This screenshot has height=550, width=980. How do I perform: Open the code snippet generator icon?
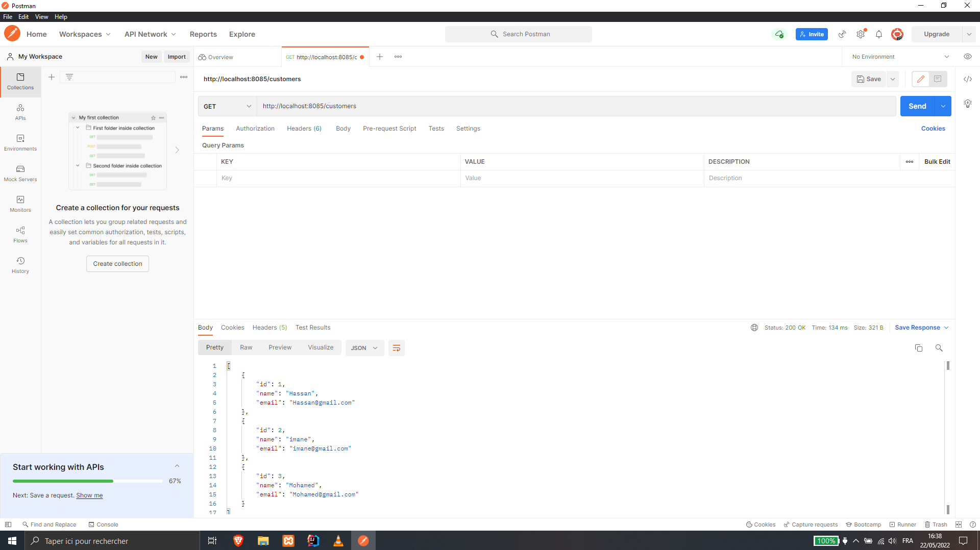968,79
